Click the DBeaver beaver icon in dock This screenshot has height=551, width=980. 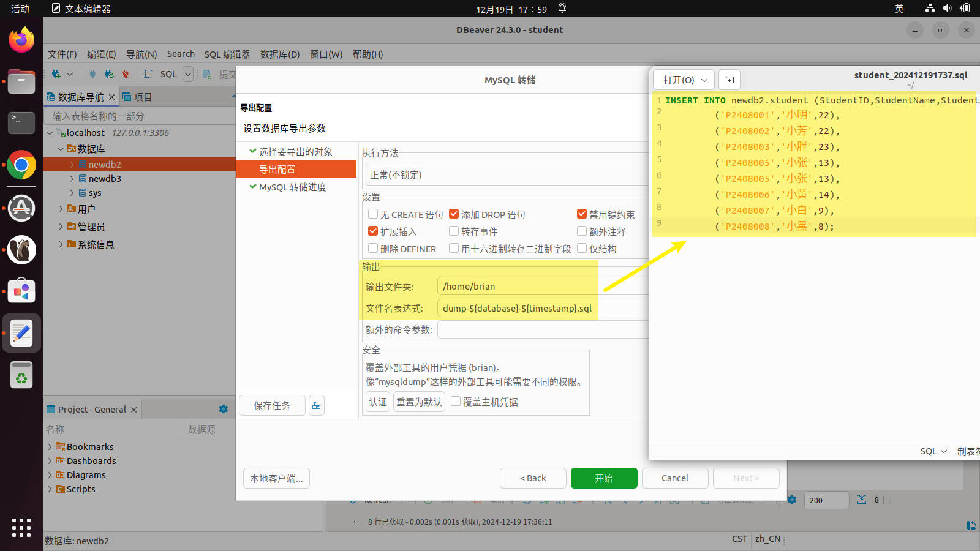coord(21,250)
